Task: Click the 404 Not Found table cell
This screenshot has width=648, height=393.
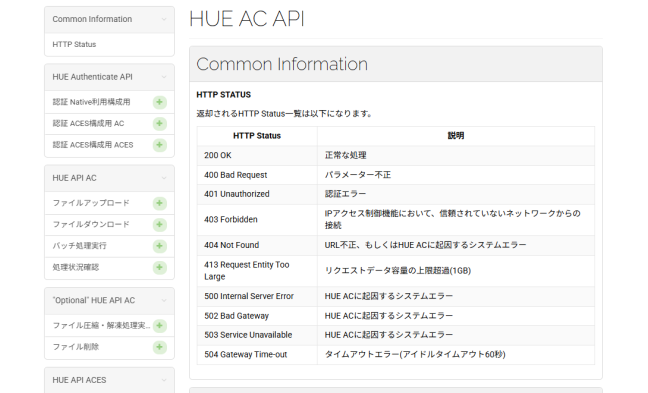Action: 257,245
